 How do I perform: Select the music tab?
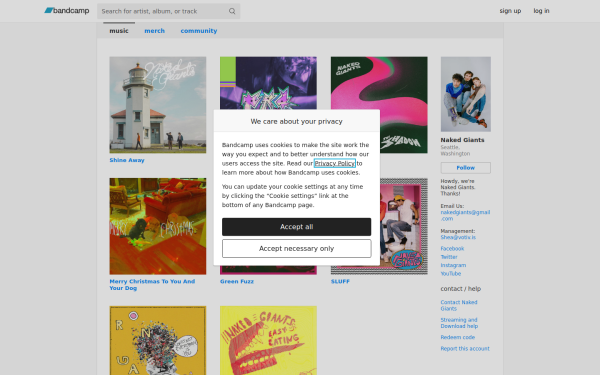click(x=119, y=31)
